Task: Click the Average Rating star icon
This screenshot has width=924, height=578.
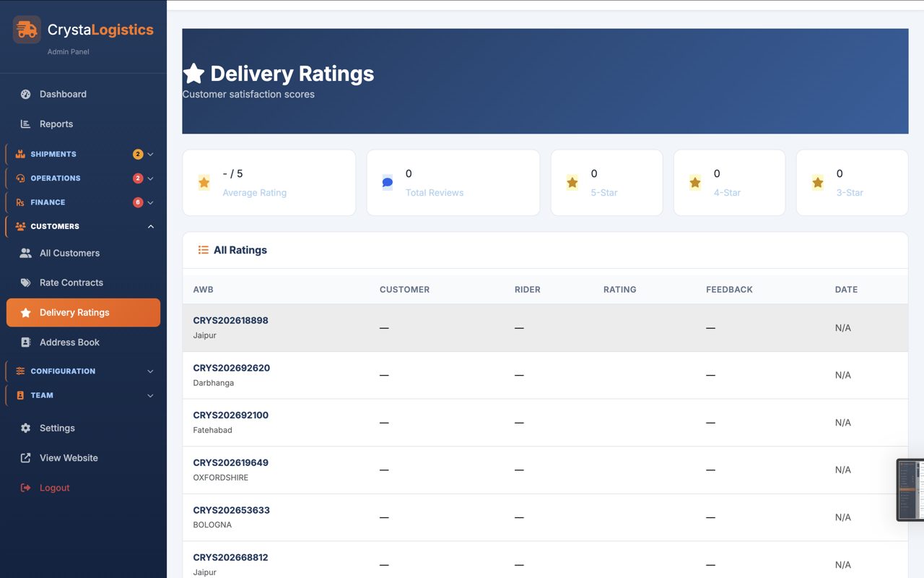Action: click(204, 183)
